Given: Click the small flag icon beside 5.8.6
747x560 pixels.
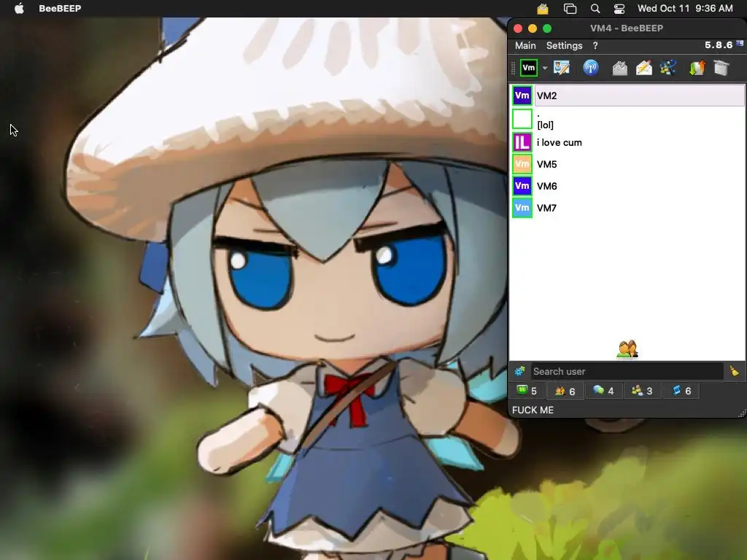Looking at the screenshot, I should coord(740,43).
